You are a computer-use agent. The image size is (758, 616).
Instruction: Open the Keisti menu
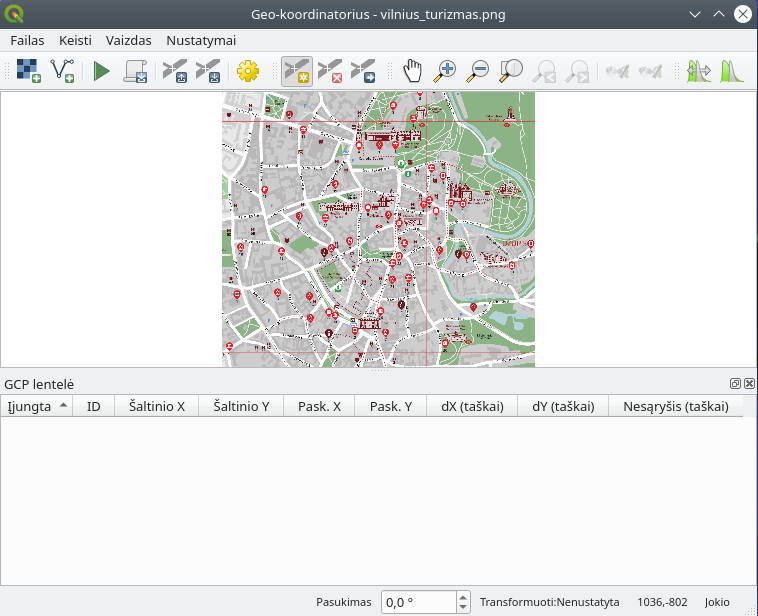pos(75,41)
